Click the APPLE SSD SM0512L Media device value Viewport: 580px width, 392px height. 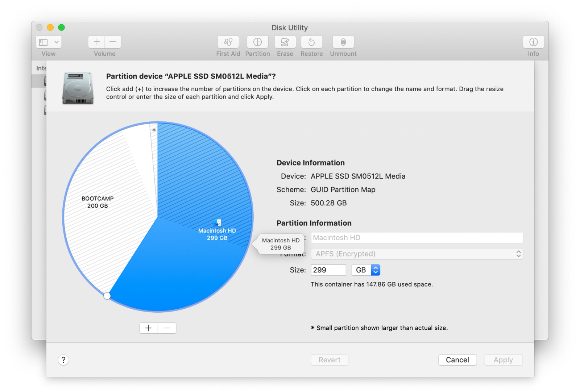358,176
